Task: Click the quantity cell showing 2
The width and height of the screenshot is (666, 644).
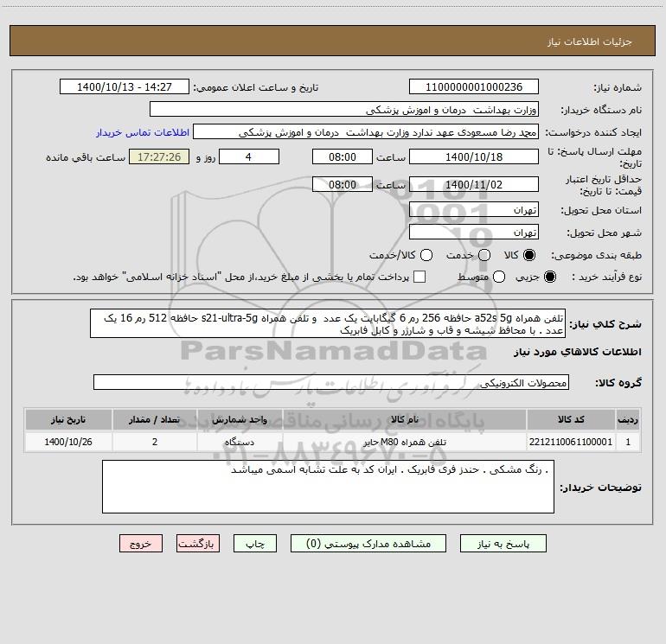Action: [155, 442]
